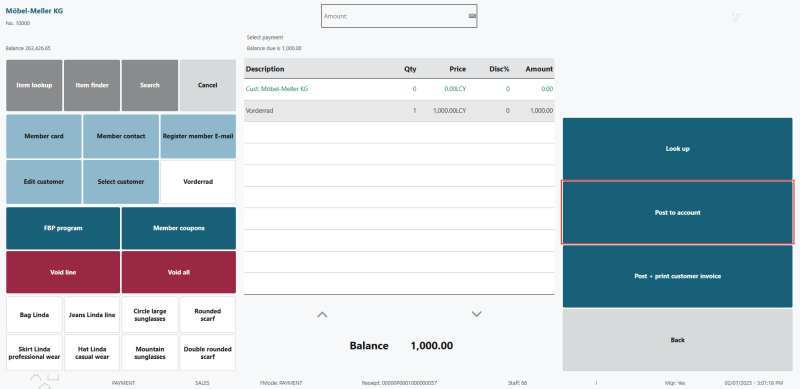This screenshot has width=800, height=389.
Task: Click the faint logo icon at top right
Action: 735,17
